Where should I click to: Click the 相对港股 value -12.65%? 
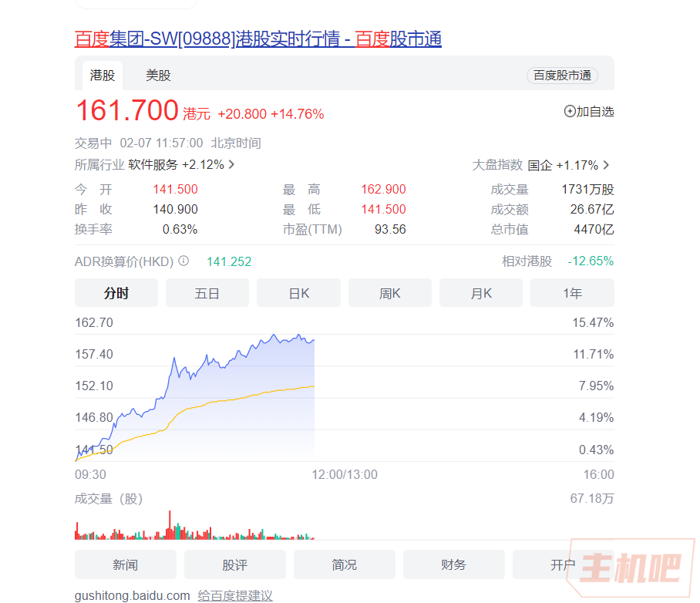click(x=591, y=261)
